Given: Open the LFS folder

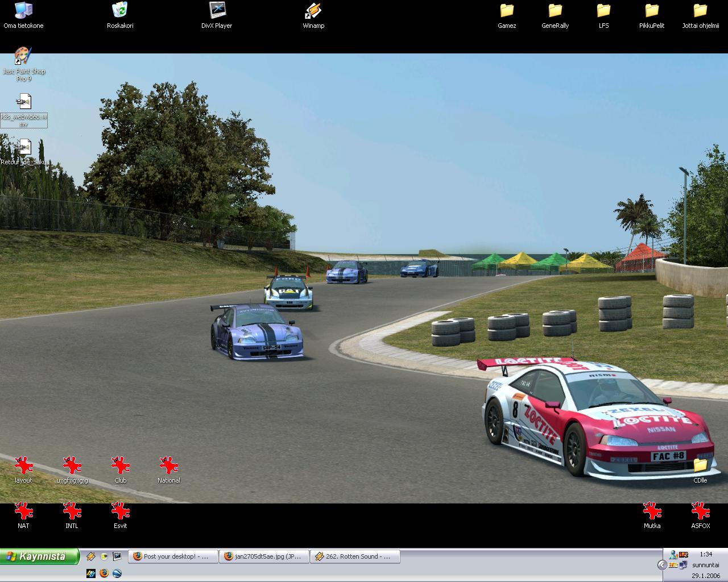Looking at the screenshot, I should click(x=603, y=15).
